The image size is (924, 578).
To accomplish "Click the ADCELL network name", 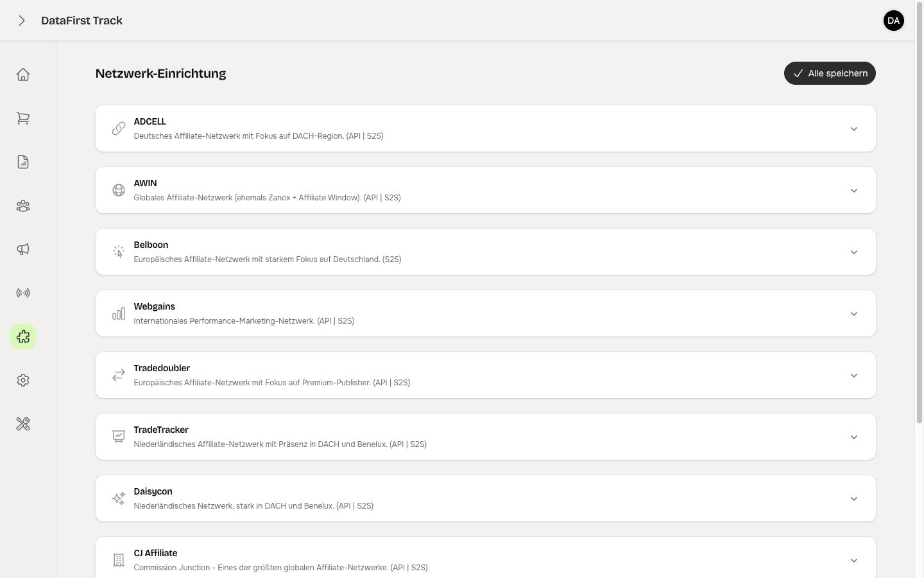I will [x=150, y=121].
